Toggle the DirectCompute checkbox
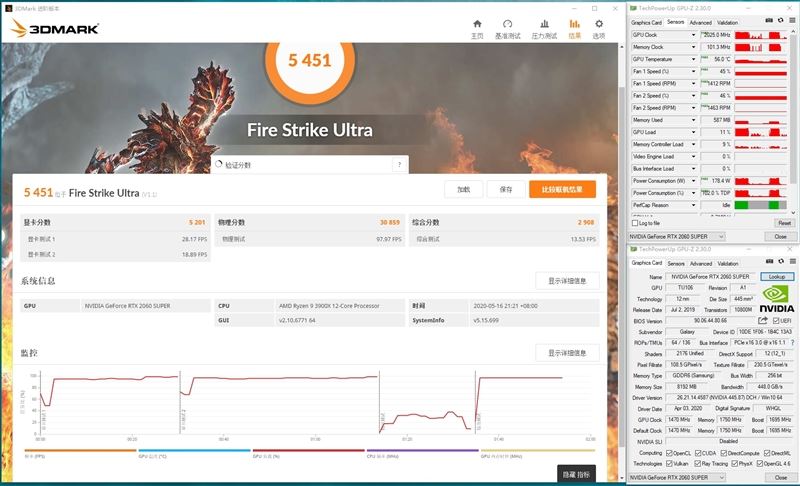 tap(723, 453)
